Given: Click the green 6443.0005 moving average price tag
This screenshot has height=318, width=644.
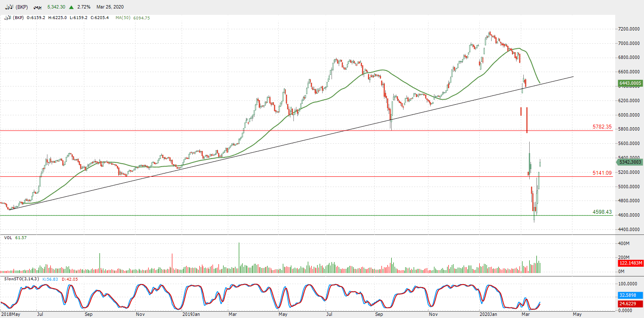Looking at the screenshot, I should (x=630, y=83).
